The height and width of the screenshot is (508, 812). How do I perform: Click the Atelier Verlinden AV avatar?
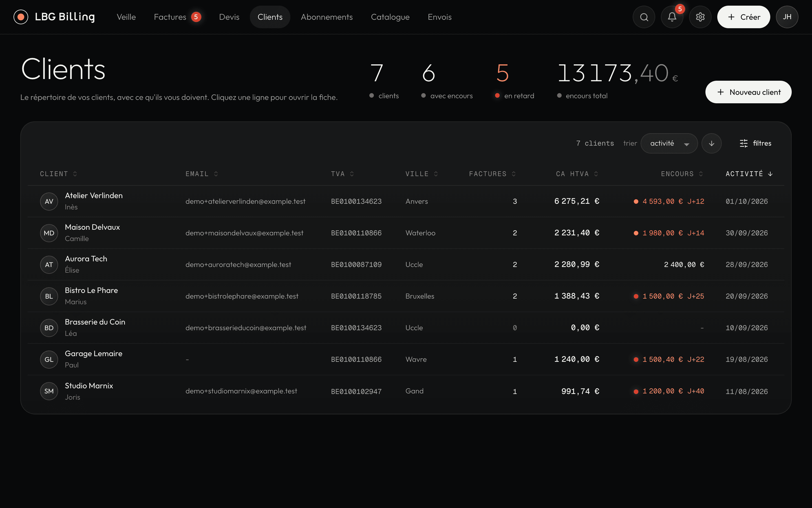coord(49,201)
